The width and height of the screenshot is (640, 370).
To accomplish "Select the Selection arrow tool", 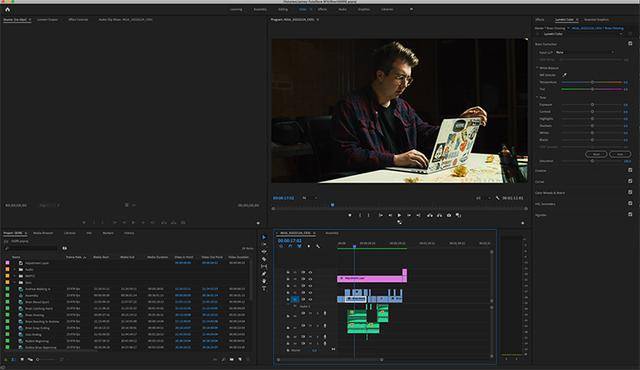I will click(x=264, y=237).
